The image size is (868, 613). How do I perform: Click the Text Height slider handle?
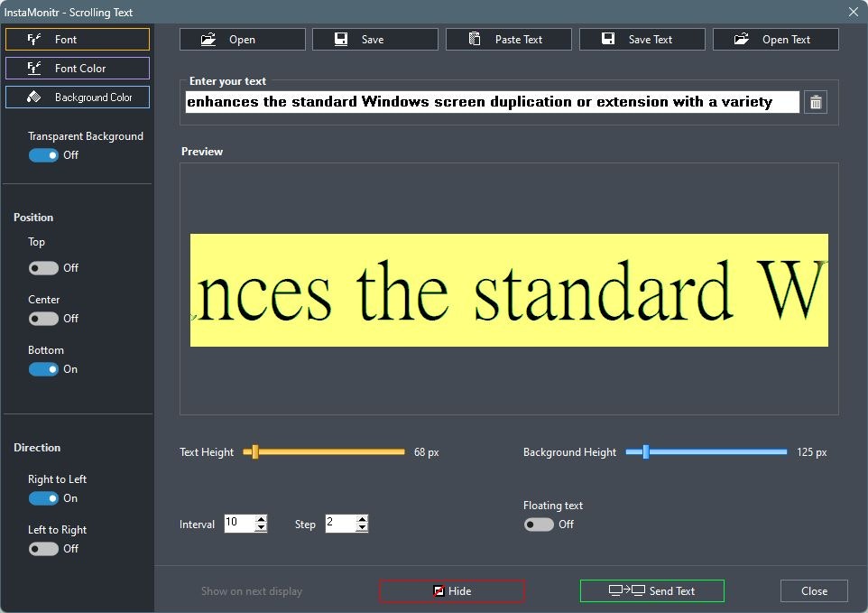(x=254, y=452)
